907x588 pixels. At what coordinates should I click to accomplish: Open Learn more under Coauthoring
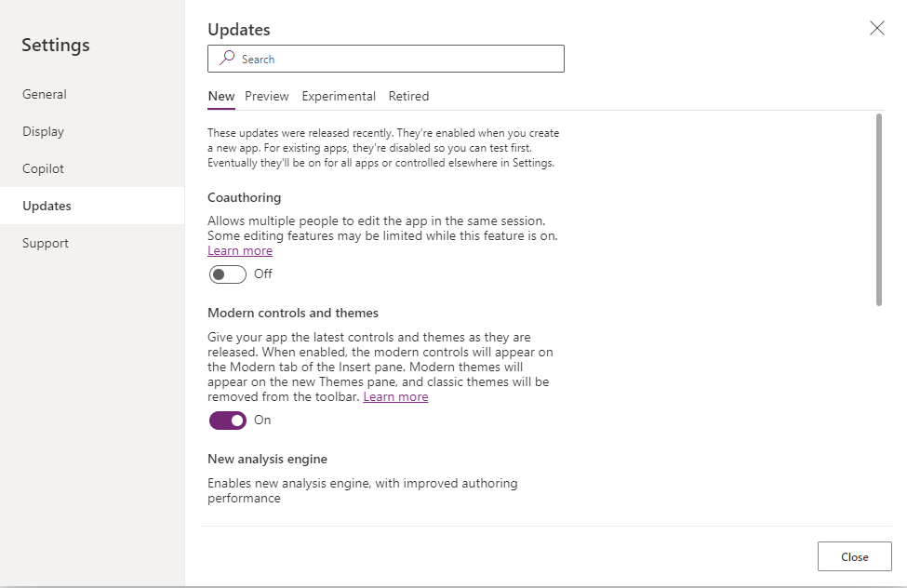239,250
